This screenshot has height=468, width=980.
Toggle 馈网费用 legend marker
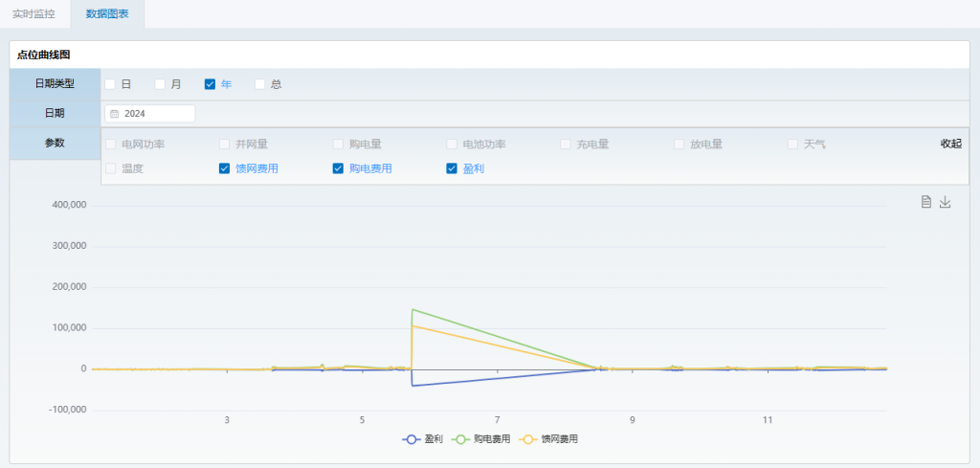click(527, 439)
